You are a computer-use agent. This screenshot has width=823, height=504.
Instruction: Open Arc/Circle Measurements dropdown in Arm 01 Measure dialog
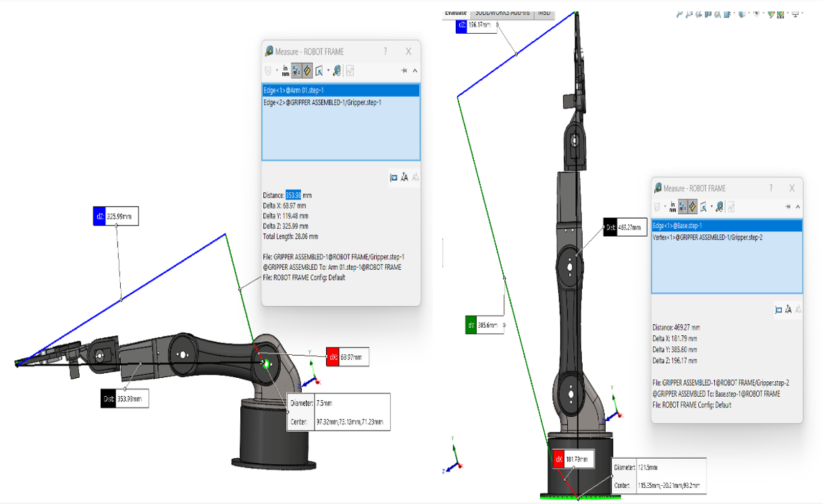[277, 70]
